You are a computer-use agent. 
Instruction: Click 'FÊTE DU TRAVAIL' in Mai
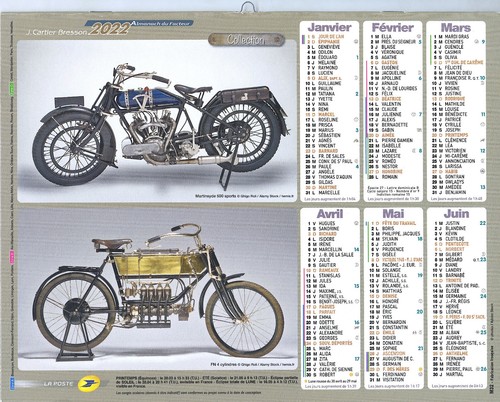(x=399, y=223)
